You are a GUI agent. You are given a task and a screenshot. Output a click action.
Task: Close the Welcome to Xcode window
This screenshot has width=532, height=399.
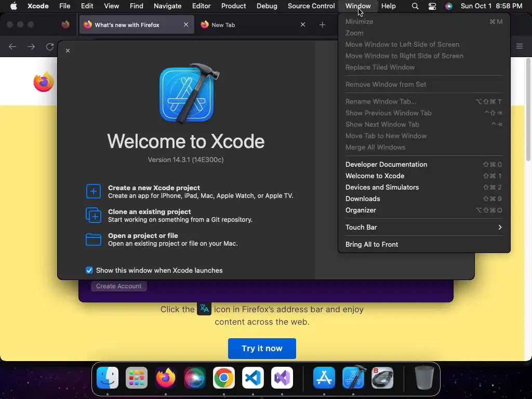click(x=68, y=50)
